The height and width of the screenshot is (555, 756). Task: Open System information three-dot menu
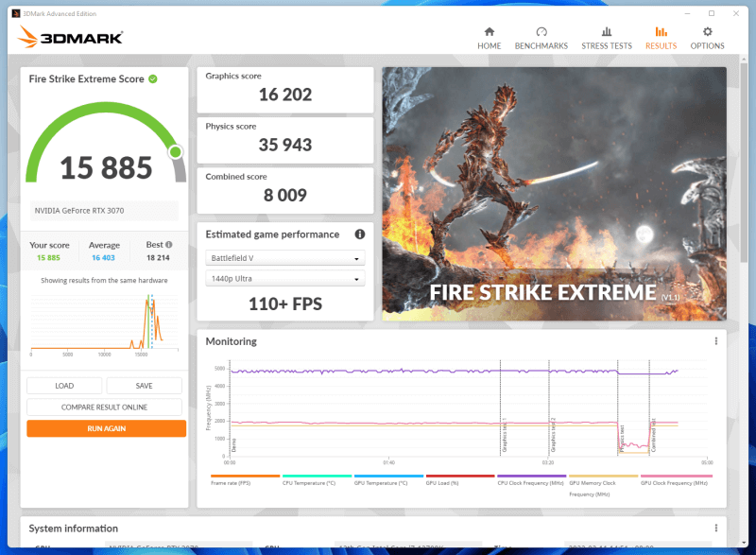(716, 528)
